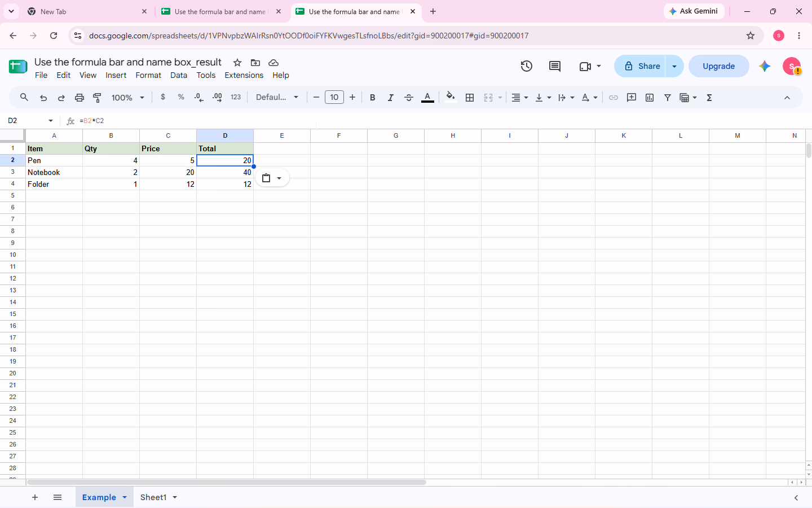Click the Name box showing D2
812x508 pixels.
(x=30, y=121)
